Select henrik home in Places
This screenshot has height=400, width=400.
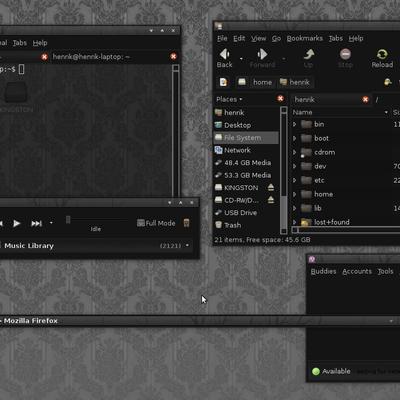[246, 113]
